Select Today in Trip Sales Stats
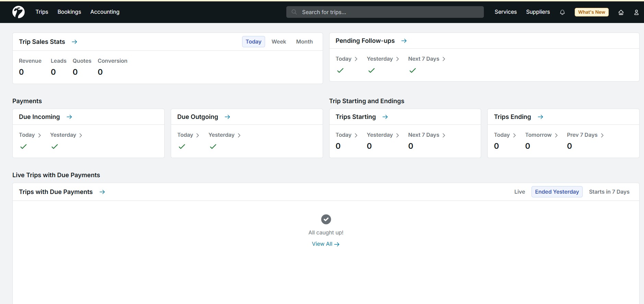 pyautogui.click(x=253, y=41)
